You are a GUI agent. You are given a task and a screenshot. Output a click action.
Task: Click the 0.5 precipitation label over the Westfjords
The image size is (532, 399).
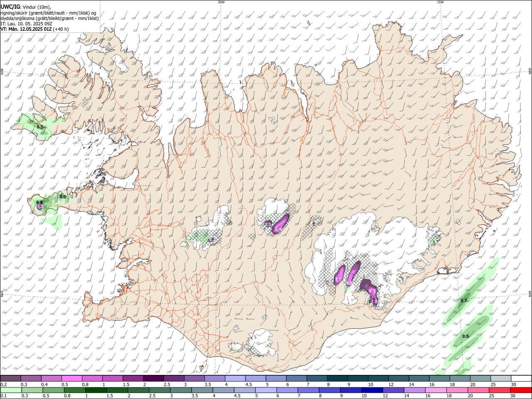[40, 127]
